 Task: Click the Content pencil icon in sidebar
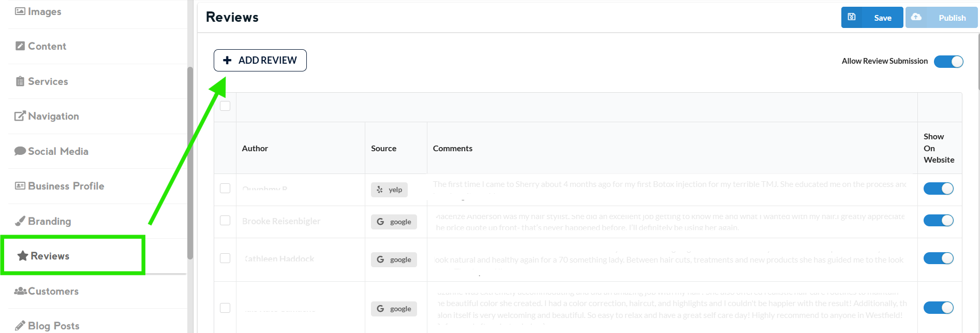coord(20,46)
